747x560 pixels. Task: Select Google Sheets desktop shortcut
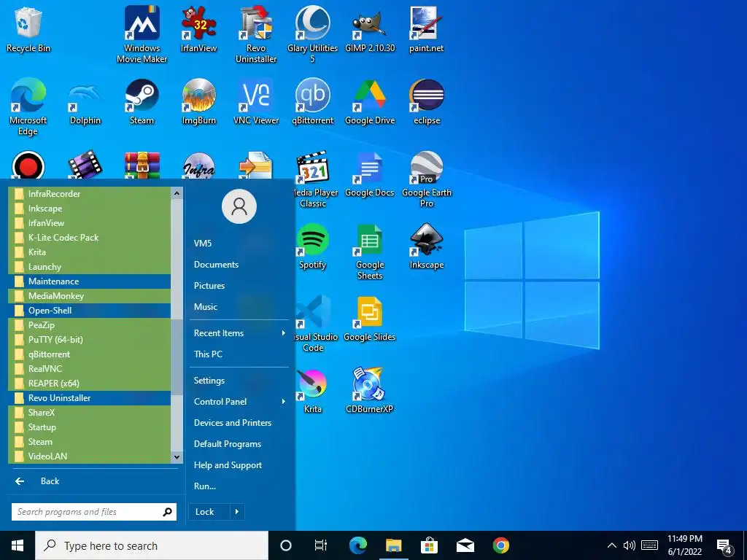(x=370, y=252)
